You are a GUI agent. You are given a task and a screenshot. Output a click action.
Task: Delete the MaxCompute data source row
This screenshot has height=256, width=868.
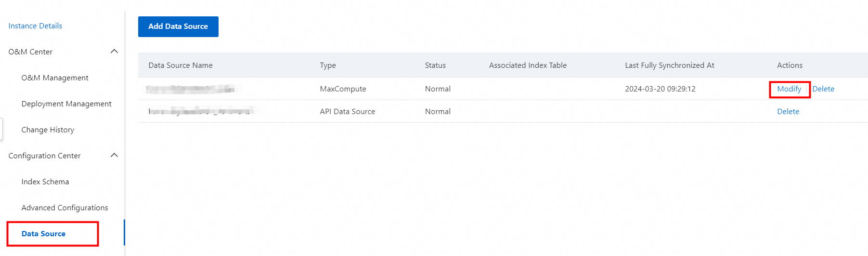point(823,89)
